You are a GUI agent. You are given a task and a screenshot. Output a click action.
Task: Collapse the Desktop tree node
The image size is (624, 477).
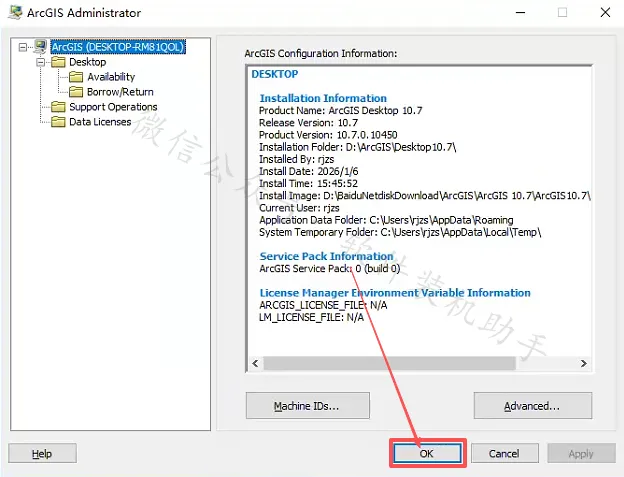click(x=40, y=62)
